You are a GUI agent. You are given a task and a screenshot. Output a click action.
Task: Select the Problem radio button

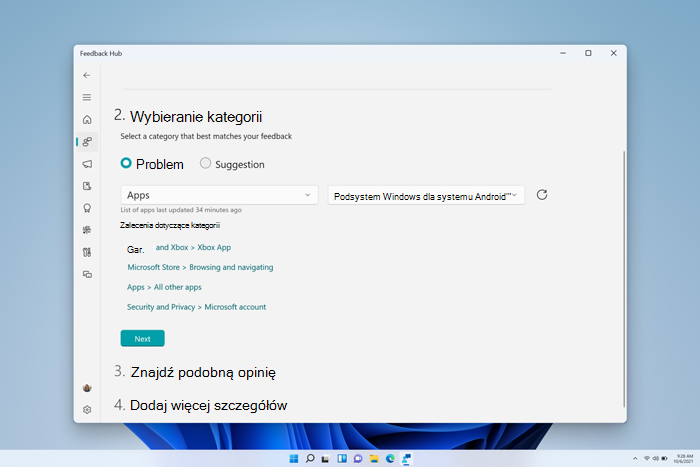tap(126, 163)
